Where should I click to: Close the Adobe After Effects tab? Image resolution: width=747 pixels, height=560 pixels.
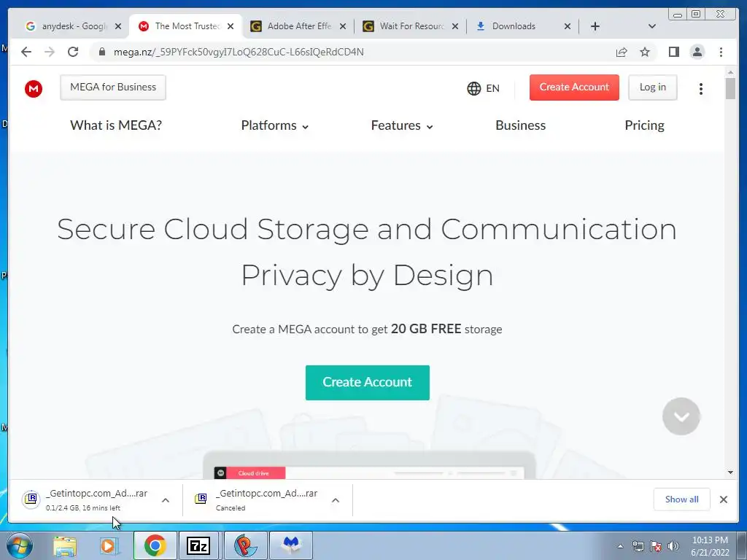tap(343, 26)
